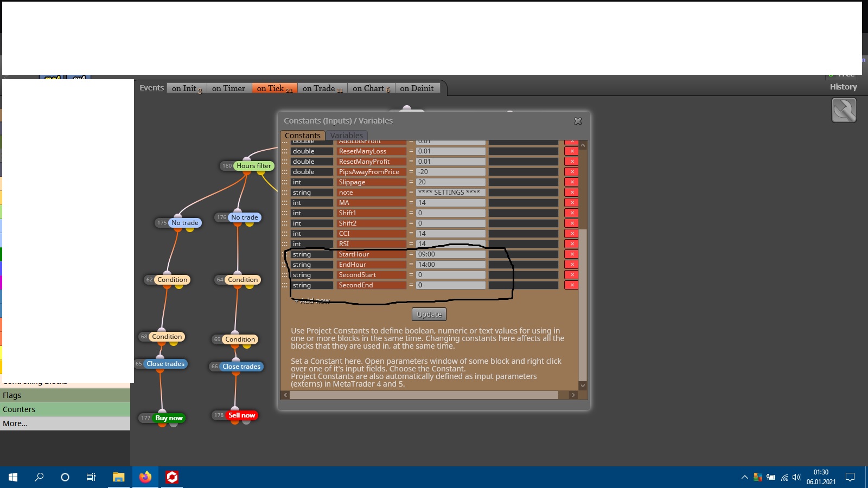The width and height of the screenshot is (868, 488).
Task: Open the on Trade event tab
Action: (x=323, y=88)
